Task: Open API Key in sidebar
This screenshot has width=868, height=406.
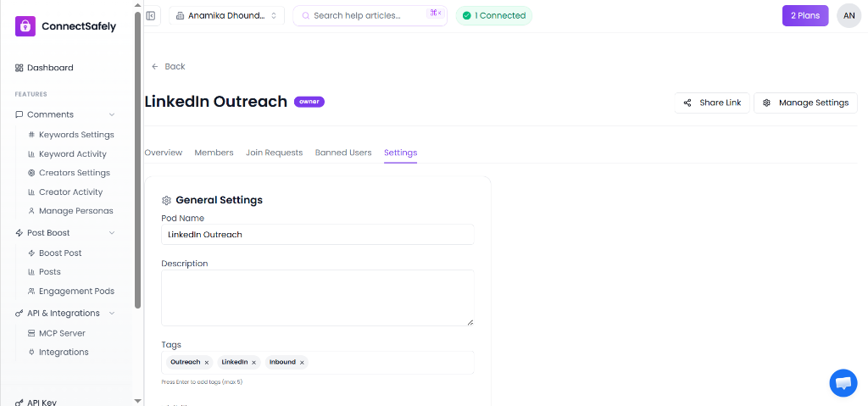Action: pos(36,402)
